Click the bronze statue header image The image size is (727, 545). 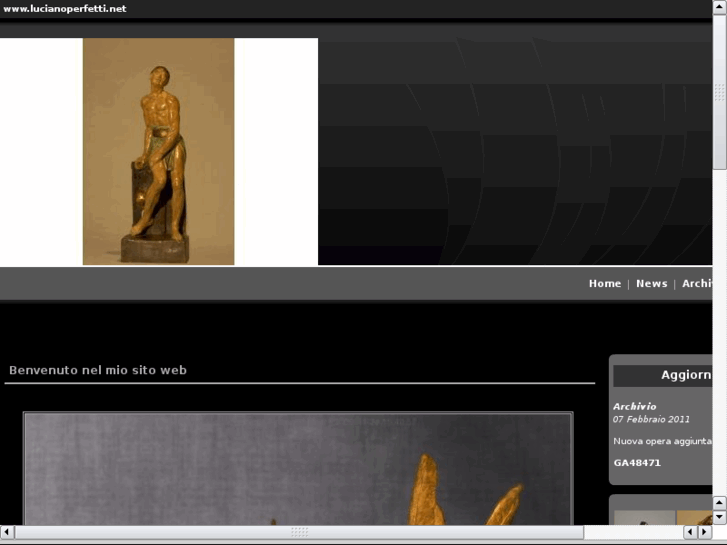pyautogui.click(x=159, y=151)
